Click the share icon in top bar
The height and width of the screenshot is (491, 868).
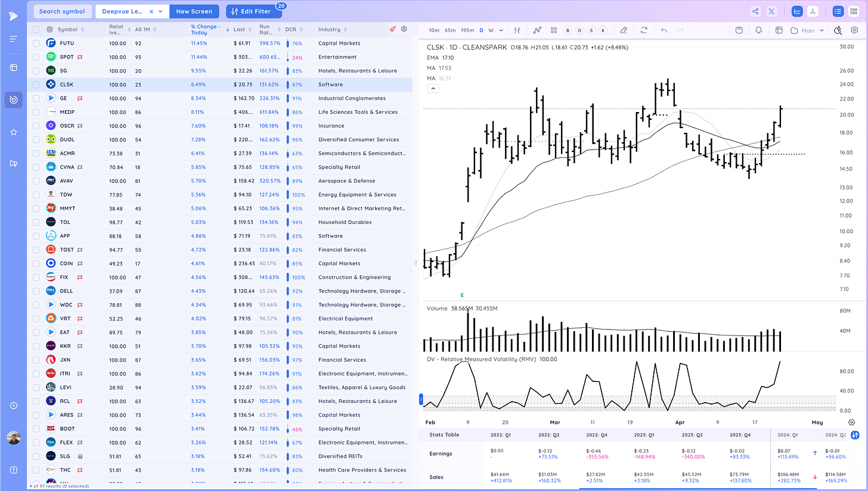[755, 11]
